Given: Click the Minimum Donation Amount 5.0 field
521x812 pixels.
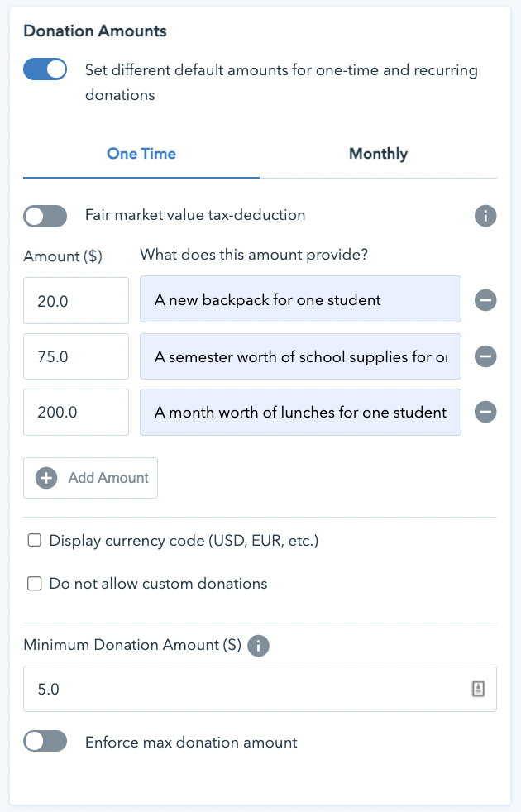Looking at the screenshot, I should coord(260,689).
